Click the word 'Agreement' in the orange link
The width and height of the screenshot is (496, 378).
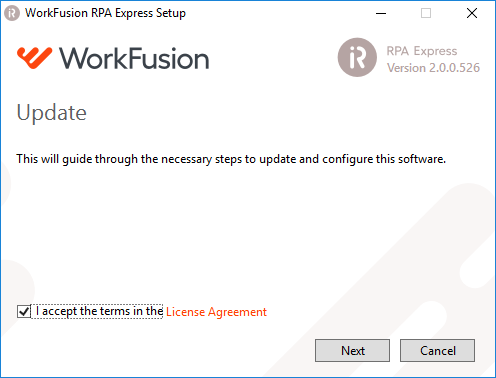pos(237,312)
